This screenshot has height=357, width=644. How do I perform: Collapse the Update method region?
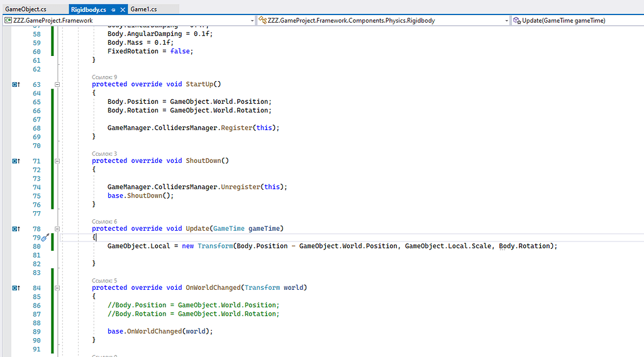point(57,229)
